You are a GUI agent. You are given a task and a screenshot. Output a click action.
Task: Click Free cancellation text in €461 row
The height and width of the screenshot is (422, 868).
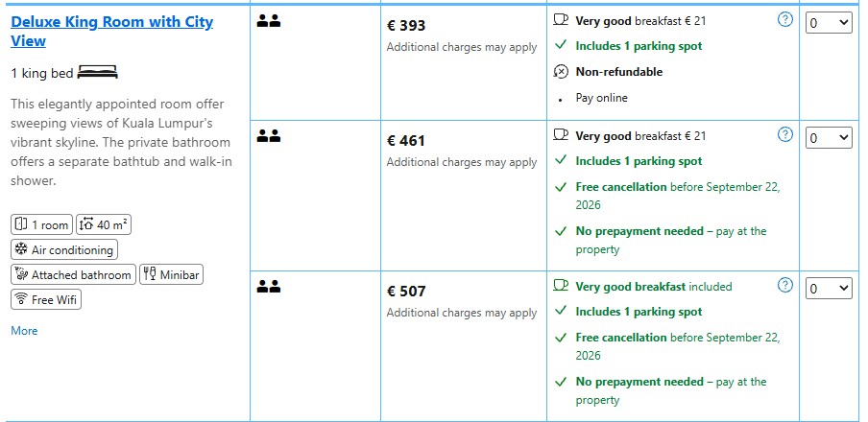[621, 187]
